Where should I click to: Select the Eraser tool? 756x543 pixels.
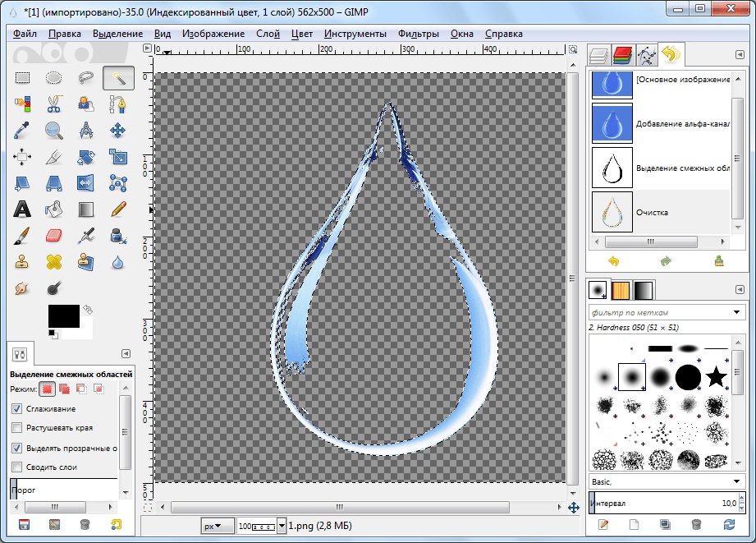[x=54, y=236]
